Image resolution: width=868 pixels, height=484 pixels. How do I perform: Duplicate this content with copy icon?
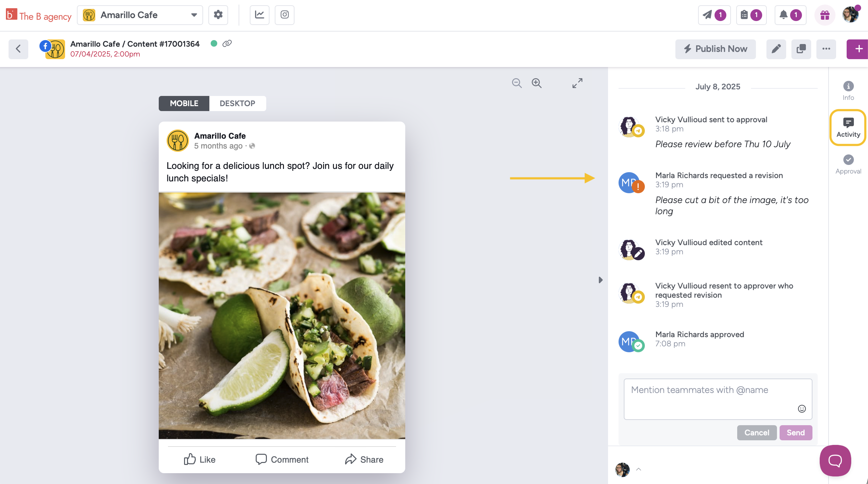(x=801, y=49)
